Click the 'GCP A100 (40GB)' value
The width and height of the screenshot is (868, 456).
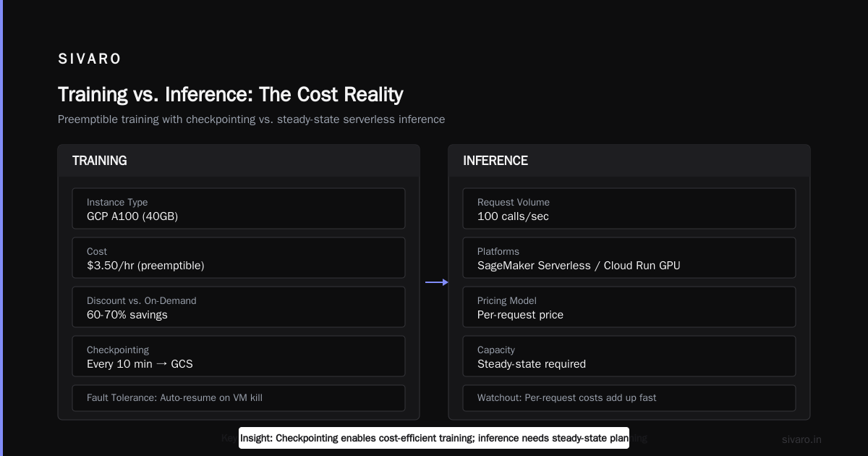tap(132, 216)
